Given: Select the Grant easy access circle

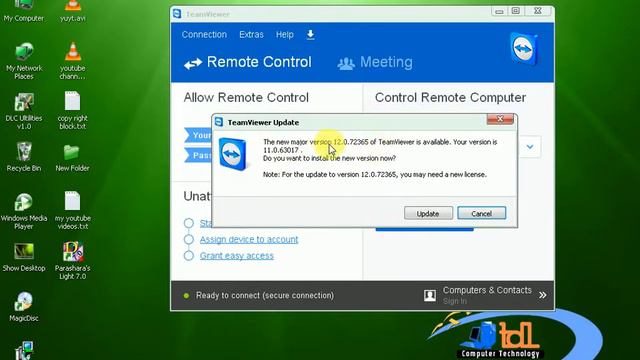Looking at the screenshot, I should pyautogui.click(x=189, y=256).
